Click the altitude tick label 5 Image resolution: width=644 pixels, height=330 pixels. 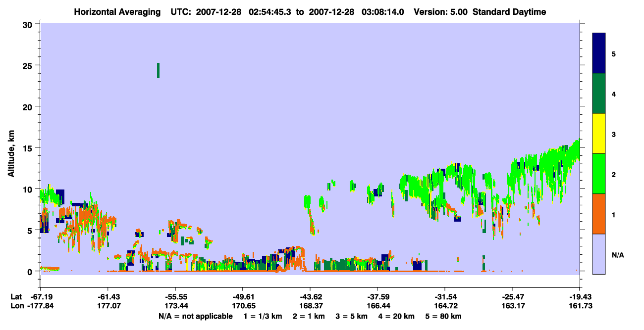(x=31, y=230)
